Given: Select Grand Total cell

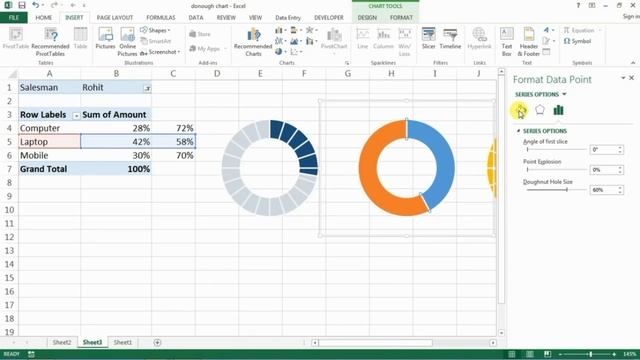Looking at the screenshot, I should [x=49, y=169].
